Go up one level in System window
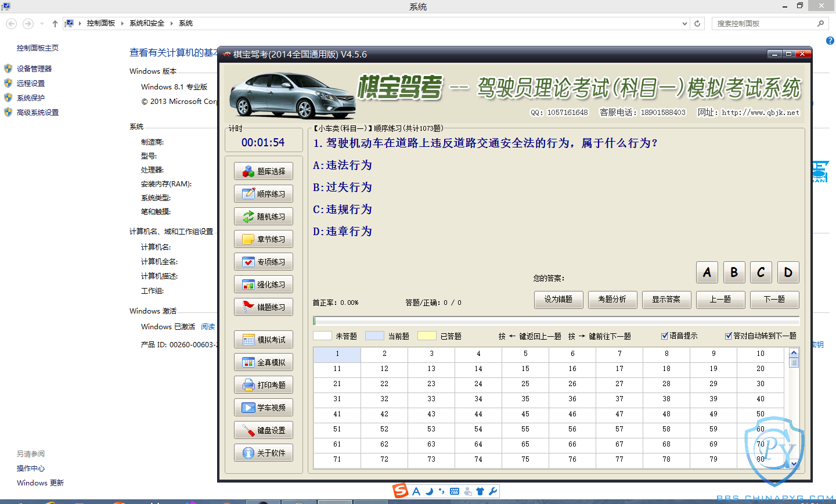The image size is (836, 504). coord(55,24)
